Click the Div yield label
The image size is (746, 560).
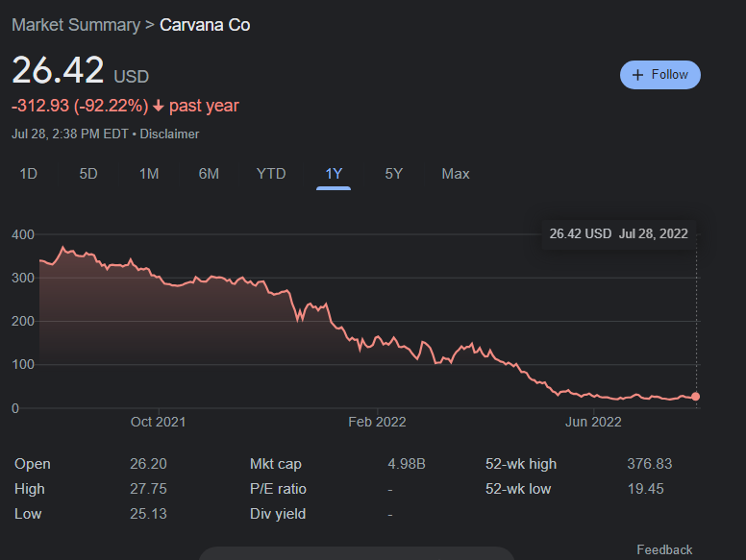click(278, 514)
